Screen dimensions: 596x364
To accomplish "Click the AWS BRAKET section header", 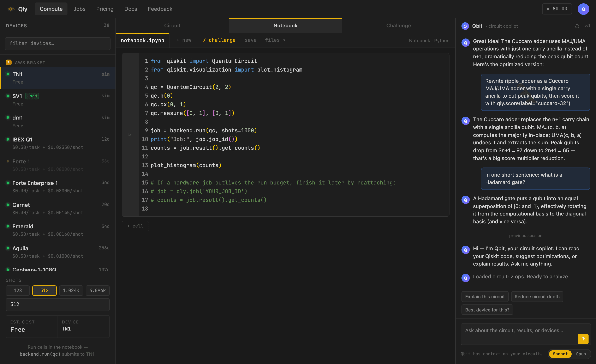I will coord(30,63).
